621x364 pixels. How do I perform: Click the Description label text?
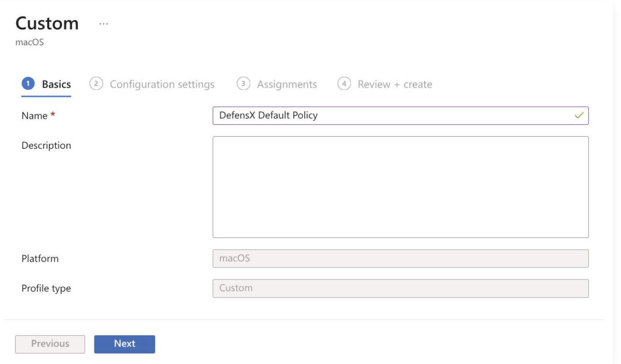(46, 145)
